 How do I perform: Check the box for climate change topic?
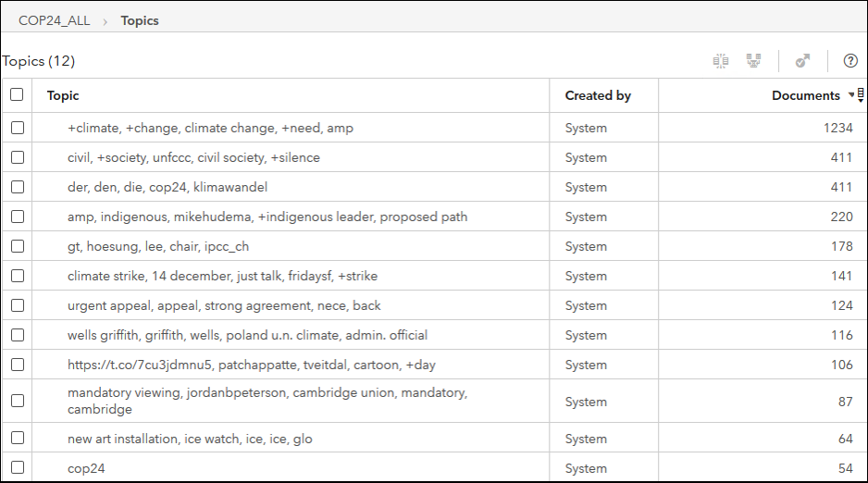17,129
